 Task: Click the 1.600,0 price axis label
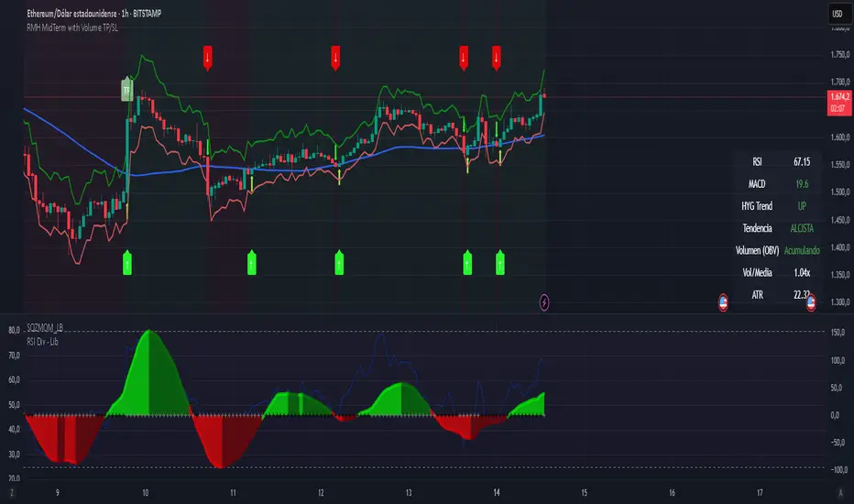click(x=840, y=137)
